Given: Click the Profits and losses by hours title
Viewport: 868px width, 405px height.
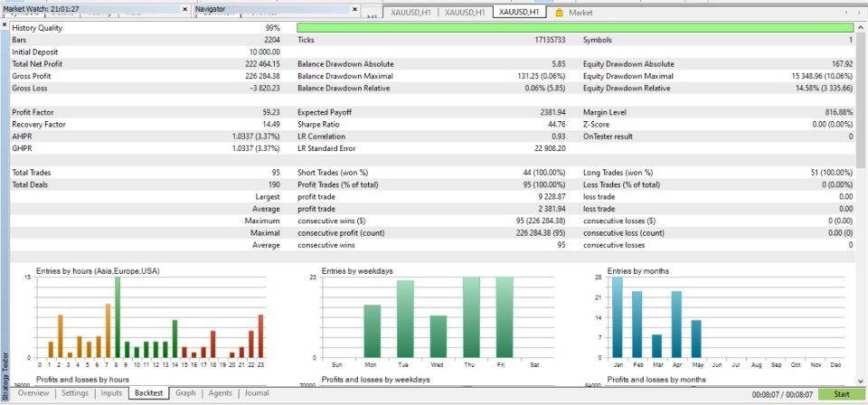Looking at the screenshot, I should (x=82, y=380).
